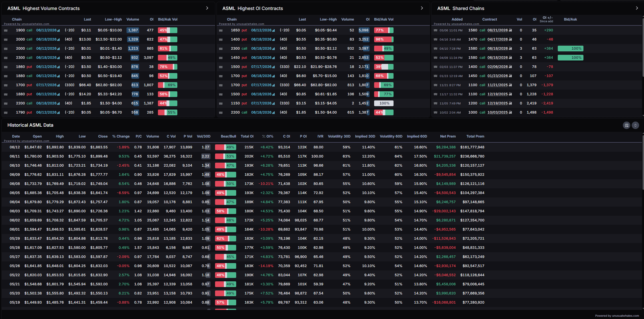Click waves icon for 2200 call OI row
Viewport: 644px width, 319px height.
(x=221, y=112)
